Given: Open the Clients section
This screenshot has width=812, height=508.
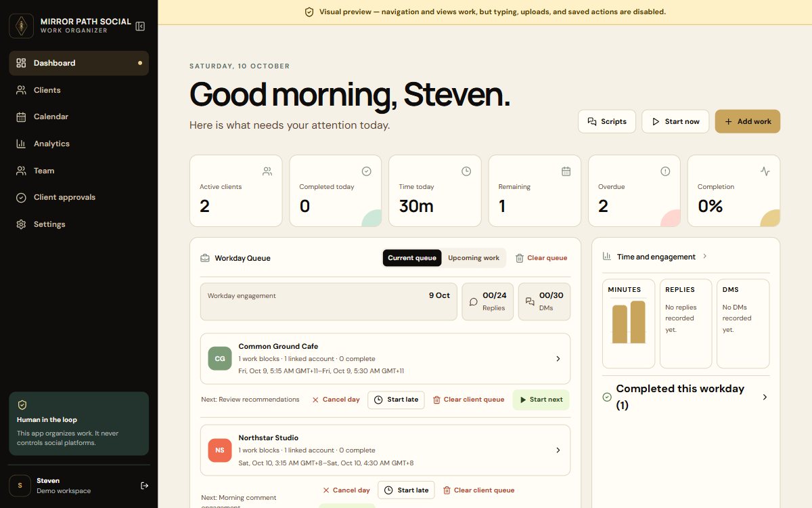Looking at the screenshot, I should (78, 90).
